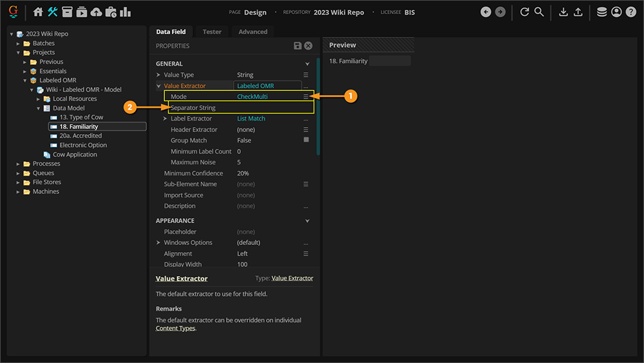Select the 20a. Accredited field node
Screen dimensions: 644x363
[x=80, y=136]
